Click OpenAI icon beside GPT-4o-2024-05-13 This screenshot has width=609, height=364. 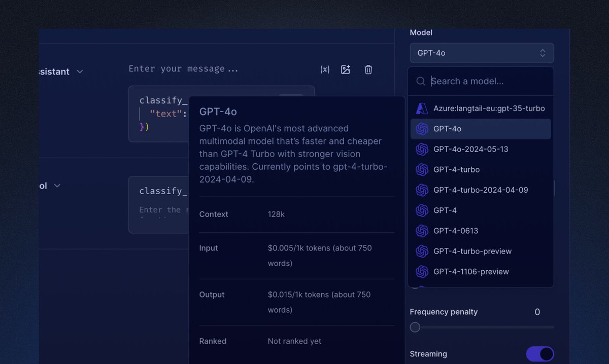(422, 149)
